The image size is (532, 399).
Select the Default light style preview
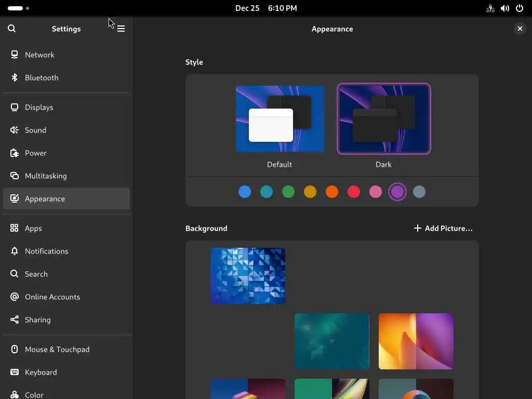(x=280, y=119)
